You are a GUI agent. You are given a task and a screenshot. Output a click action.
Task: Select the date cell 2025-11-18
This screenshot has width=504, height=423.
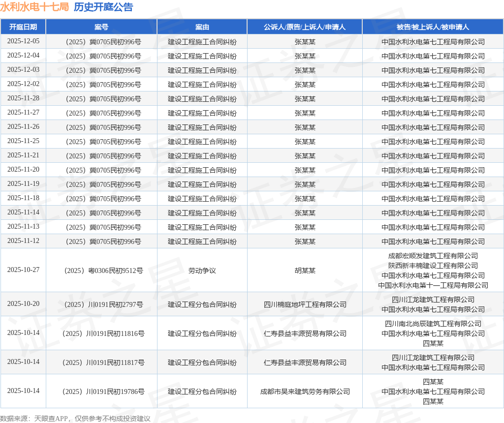point(24,198)
